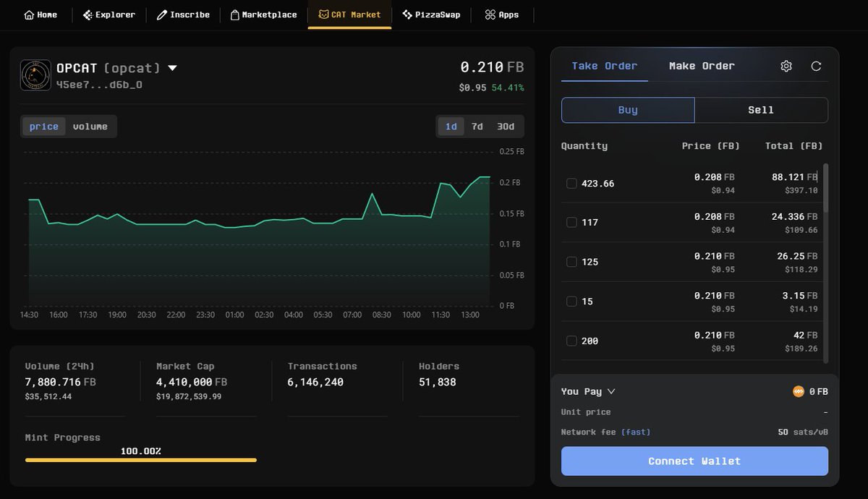
Task: Switch chart to price view
Action: click(44, 127)
